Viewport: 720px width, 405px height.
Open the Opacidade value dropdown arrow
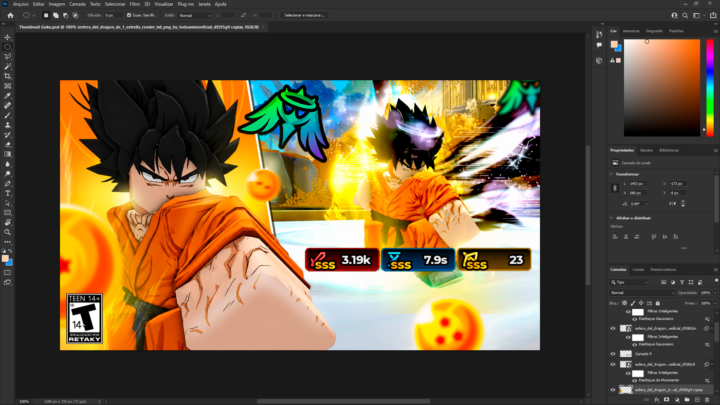[715, 292]
